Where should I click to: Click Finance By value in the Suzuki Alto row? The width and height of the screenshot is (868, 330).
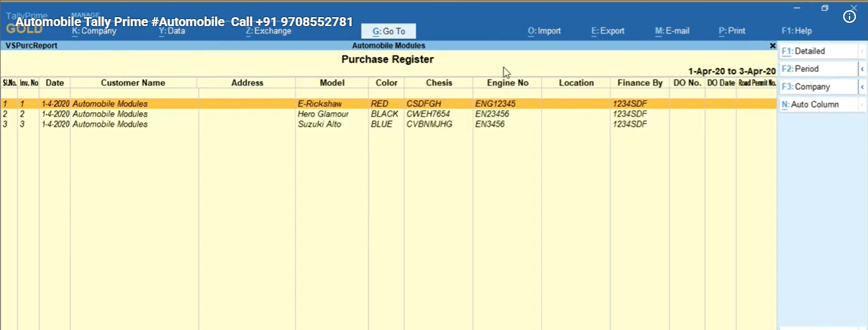(630, 124)
